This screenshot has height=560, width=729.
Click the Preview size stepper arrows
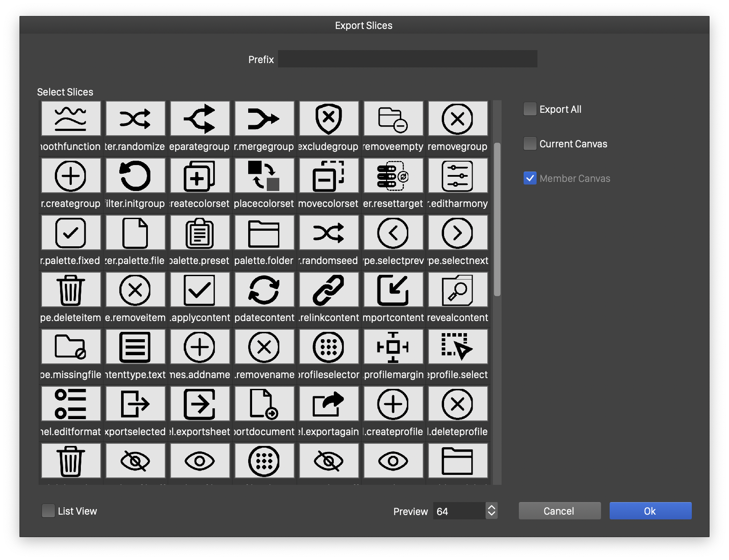[x=491, y=511]
